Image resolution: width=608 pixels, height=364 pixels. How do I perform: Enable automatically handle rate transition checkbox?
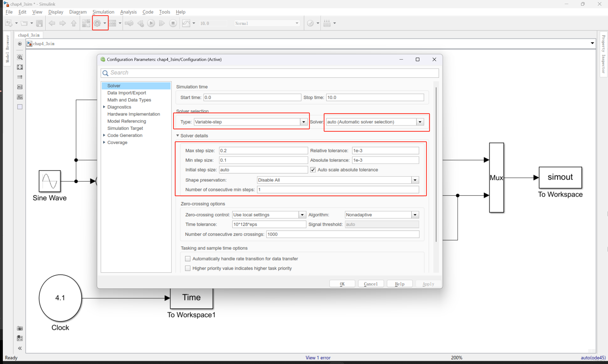187,258
